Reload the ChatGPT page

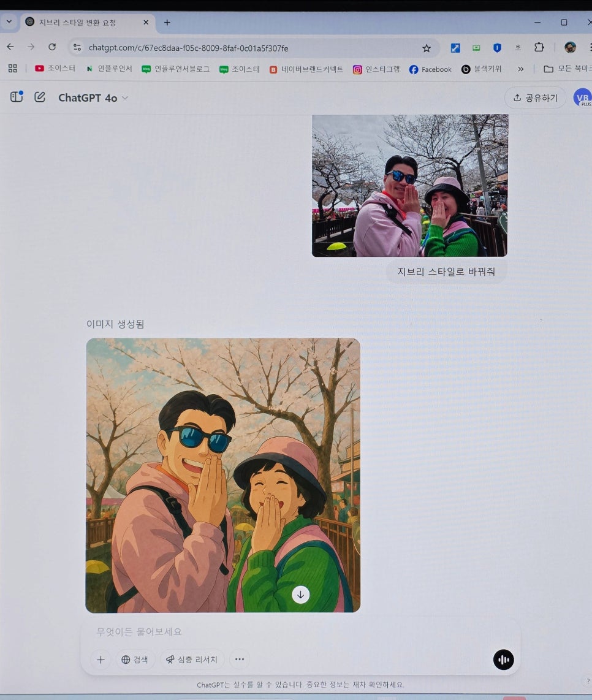pyautogui.click(x=52, y=47)
